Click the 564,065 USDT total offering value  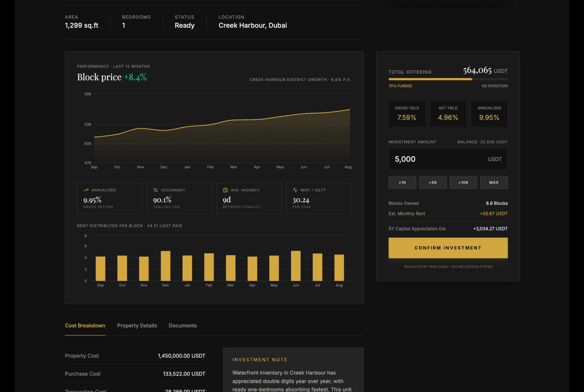(485, 71)
